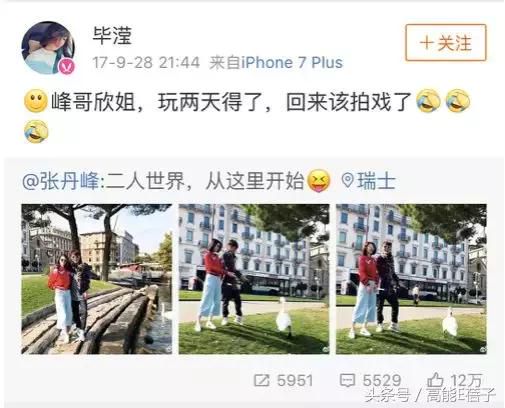Tap the location pin icon before 瑞士
505x408 pixels.
[348, 181]
